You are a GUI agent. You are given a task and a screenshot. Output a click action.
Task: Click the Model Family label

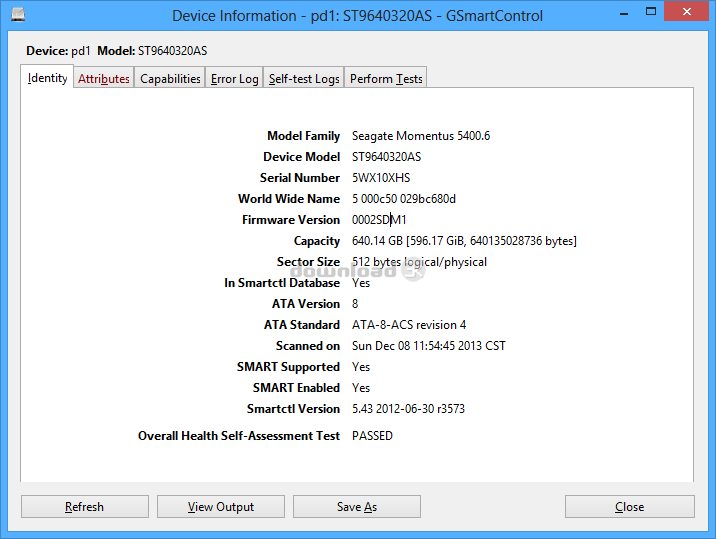pos(304,136)
